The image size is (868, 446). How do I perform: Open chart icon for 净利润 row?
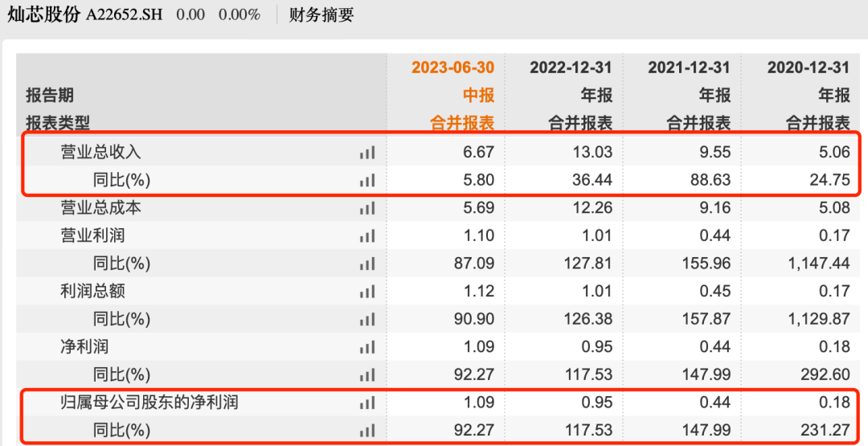click(x=367, y=347)
